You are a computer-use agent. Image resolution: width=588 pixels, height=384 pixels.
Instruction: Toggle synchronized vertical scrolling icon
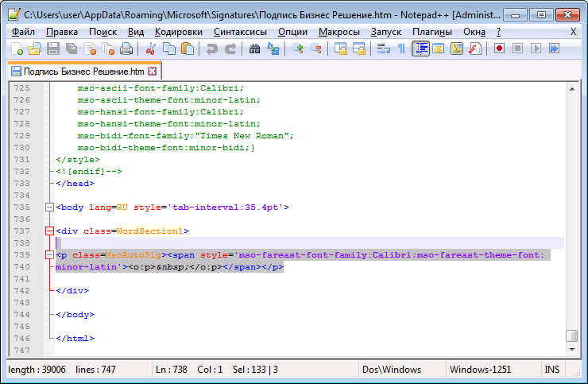(x=341, y=48)
